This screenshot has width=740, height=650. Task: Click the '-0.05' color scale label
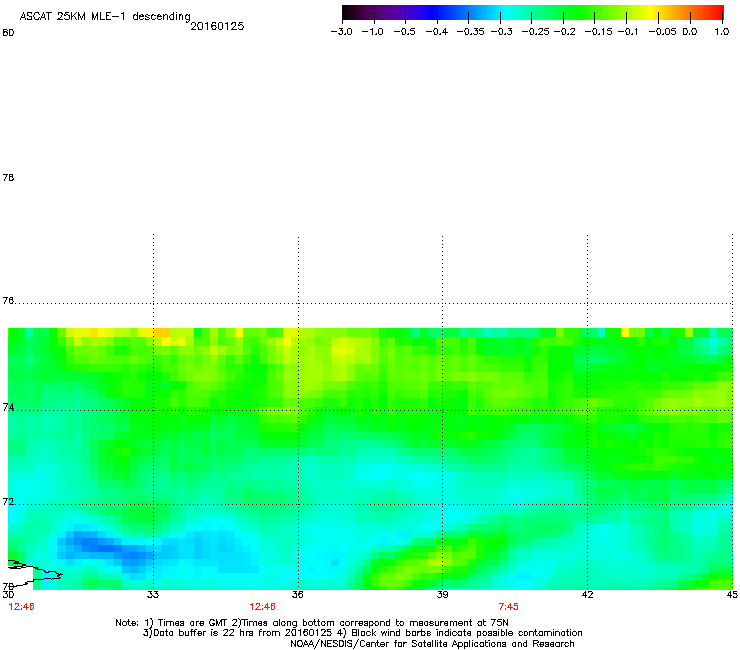tap(662, 32)
